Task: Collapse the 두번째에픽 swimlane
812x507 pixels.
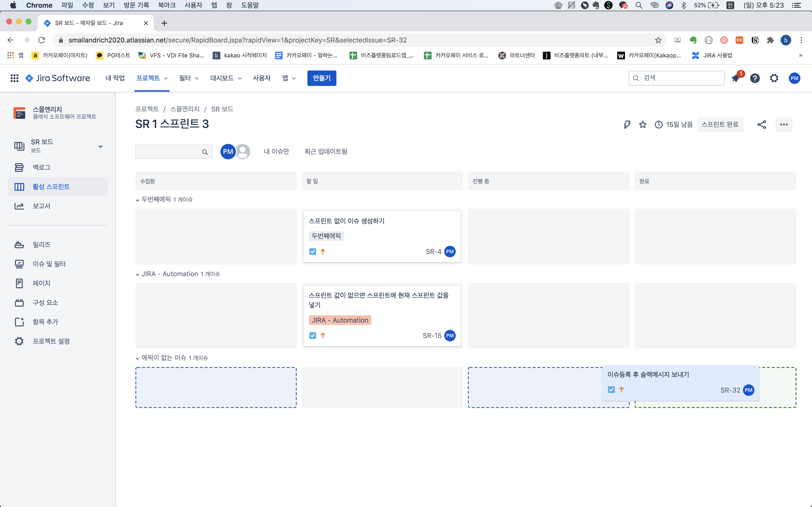Action: [x=138, y=200]
